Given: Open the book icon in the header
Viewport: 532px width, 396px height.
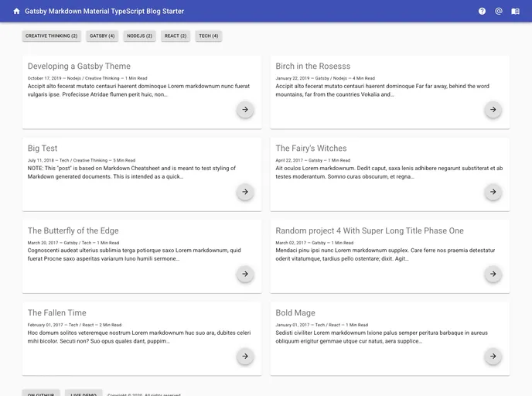Looking at the screenshot, I should coord(515,11).
